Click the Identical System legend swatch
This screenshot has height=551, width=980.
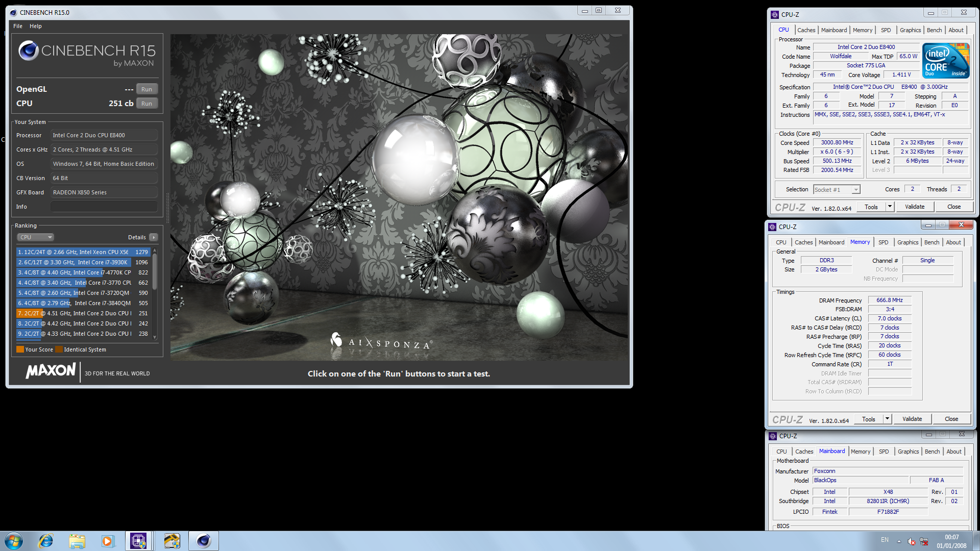pyautogui.click(x=59, y=349)
